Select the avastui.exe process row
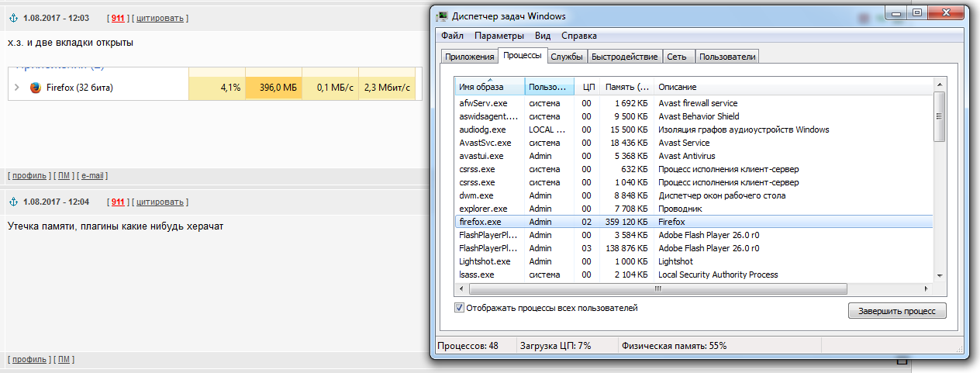 (x=694, y=156)
